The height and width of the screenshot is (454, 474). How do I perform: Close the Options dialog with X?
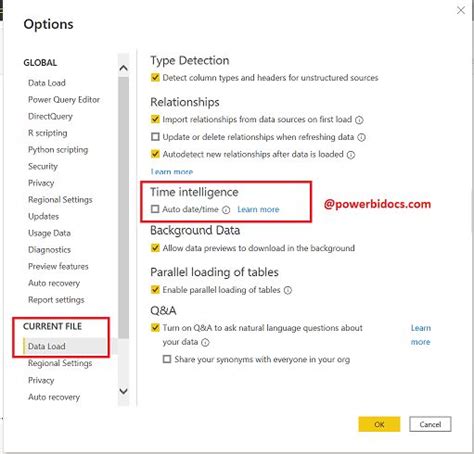(461, 11)
